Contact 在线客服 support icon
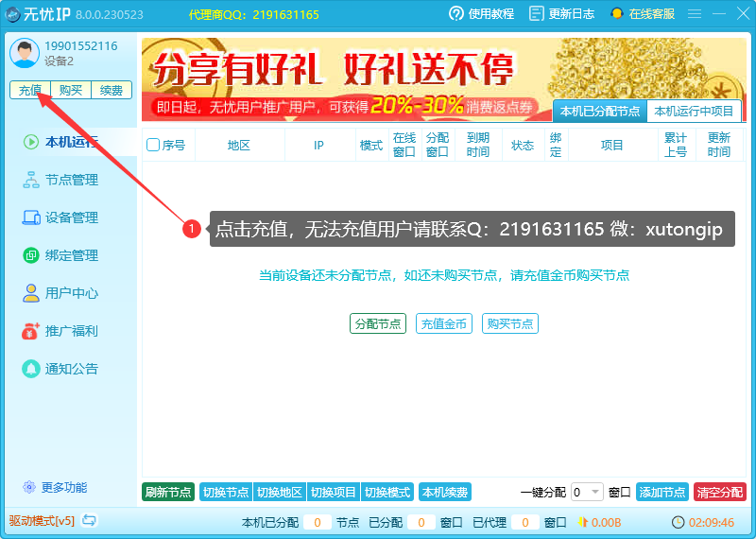Image resolution: width=756 pixels, height=539 pixels. (617, 13)
